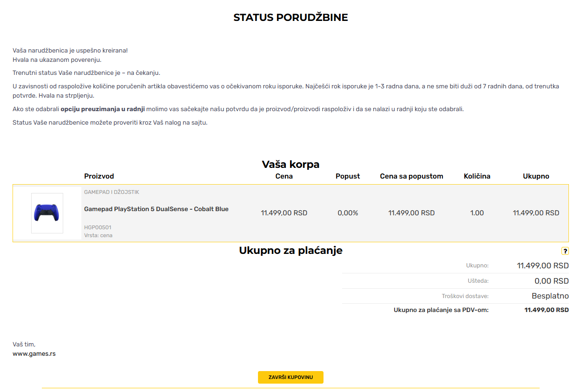The image size is (581, 392).
Task: Click 'Vaša narudžbenica je uspešno kreirana!' line
Action: point(70,50)
